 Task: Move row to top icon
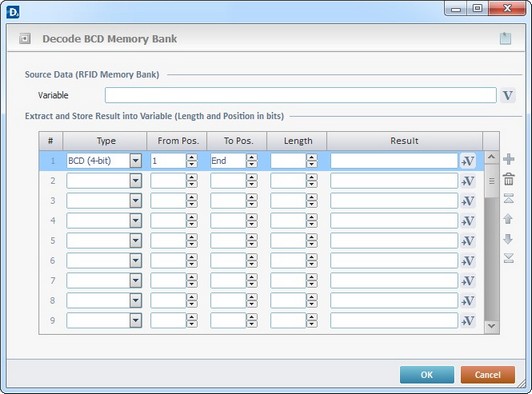(x=508, y=199)
